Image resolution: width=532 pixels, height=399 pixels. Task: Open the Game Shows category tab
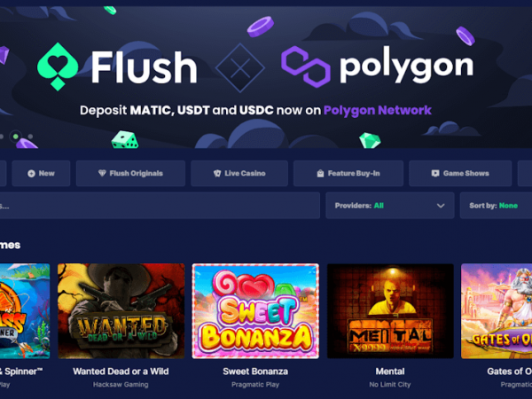coord(460,174)
